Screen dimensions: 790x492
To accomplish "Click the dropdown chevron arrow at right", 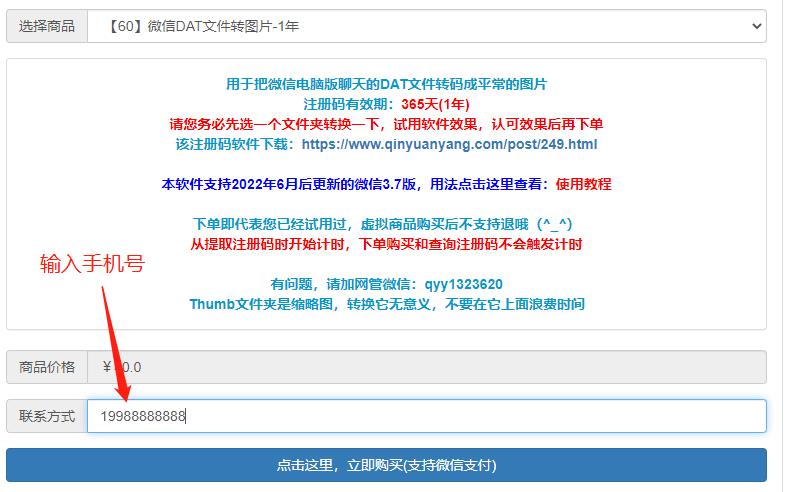I will (756, 26).
